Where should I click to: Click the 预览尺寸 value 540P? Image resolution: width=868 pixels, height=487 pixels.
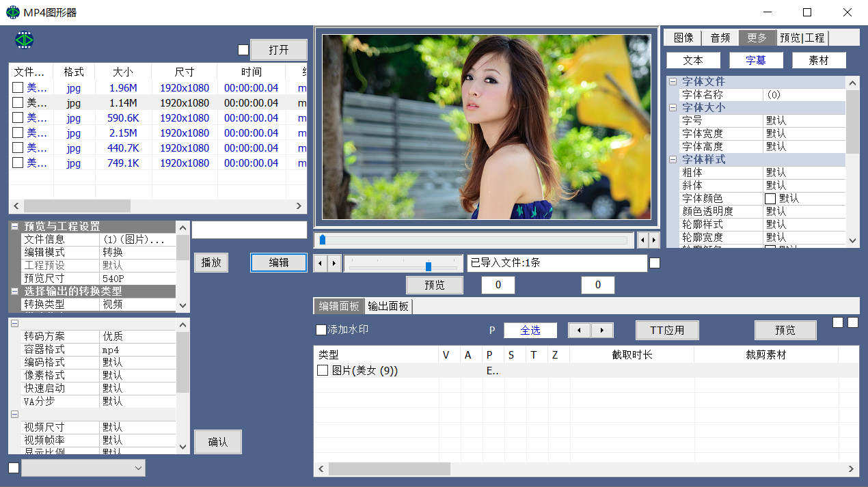pyautogui.click(x=138, y=278)
